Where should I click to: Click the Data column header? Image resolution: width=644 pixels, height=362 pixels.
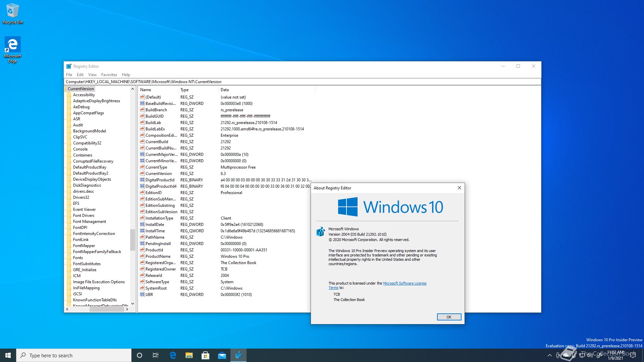267,90
